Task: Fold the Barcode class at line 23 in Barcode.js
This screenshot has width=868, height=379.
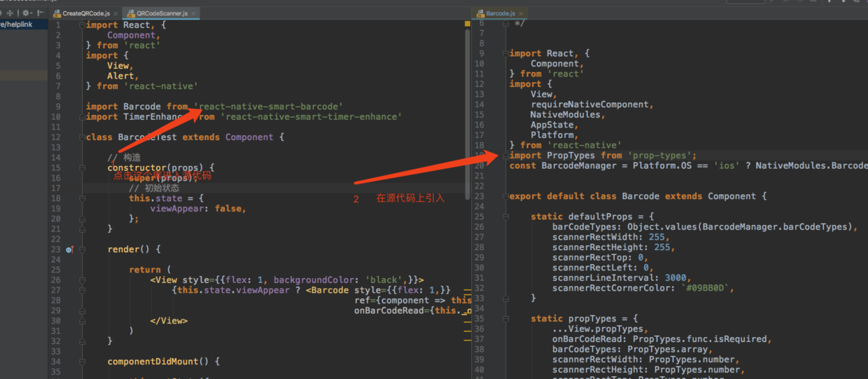Action: pos(506,196)
